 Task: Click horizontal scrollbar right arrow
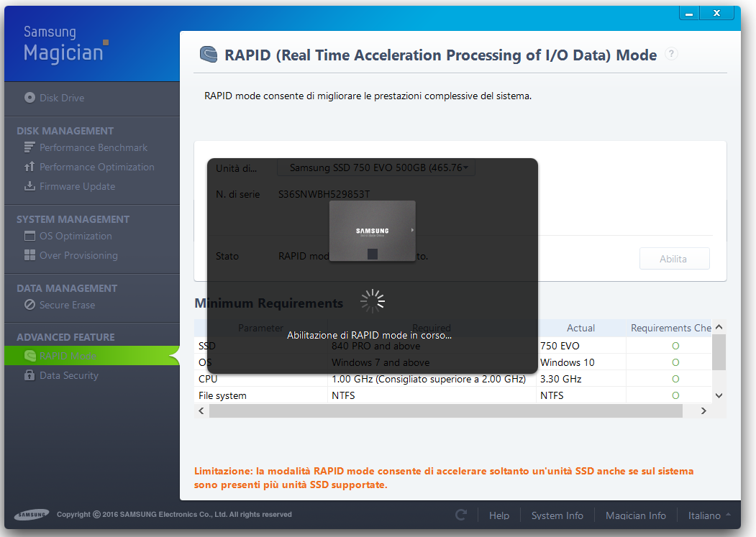pyautogui.click(x=703, y=410)
